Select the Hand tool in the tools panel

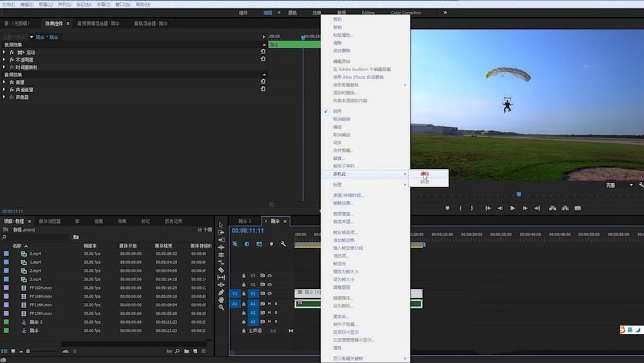pyautogui.click(x=221, y=300)
